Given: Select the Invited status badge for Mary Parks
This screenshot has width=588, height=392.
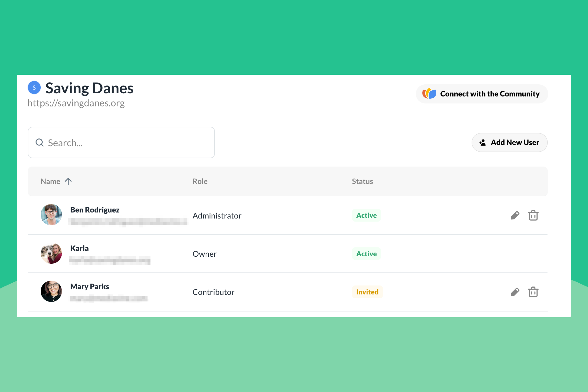Looking at the screenshot, I should (367, 291).
